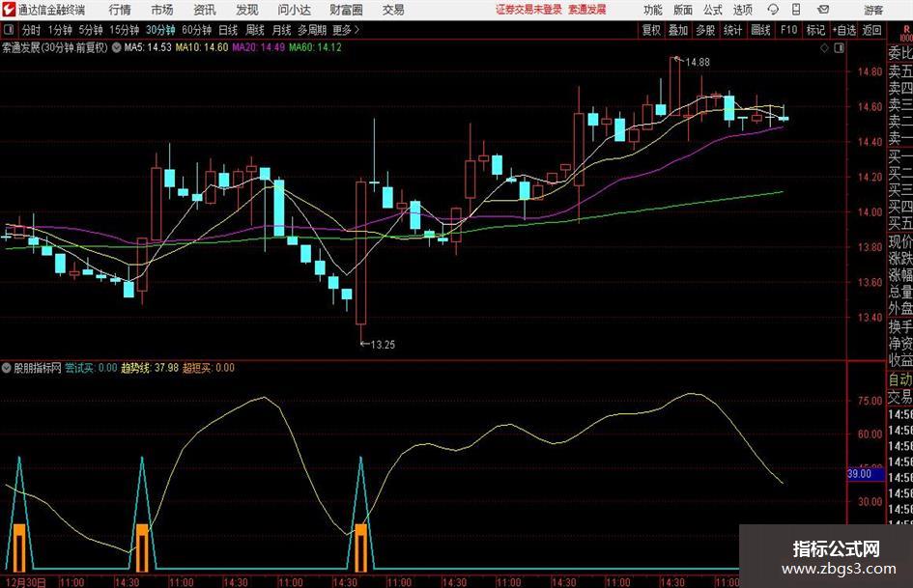Click the diamond icon above the chart

click(824, 47)
